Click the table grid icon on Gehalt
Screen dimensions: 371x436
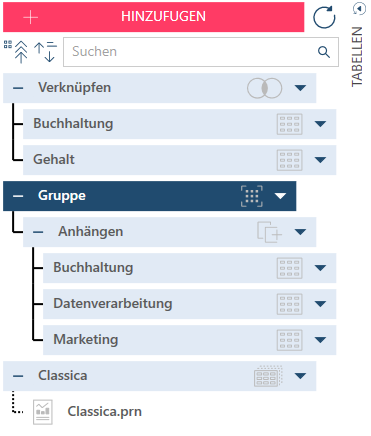pos(289,160)
